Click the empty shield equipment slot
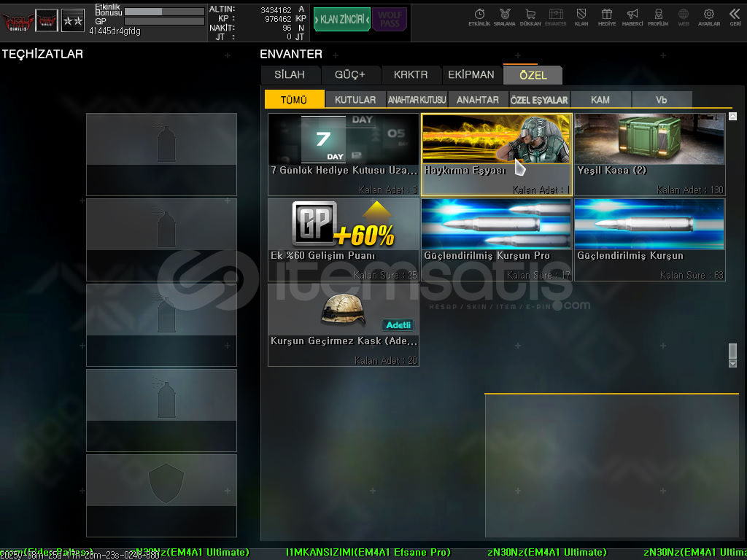This screenshot has height=560, width=747. [x=161, y=495]
